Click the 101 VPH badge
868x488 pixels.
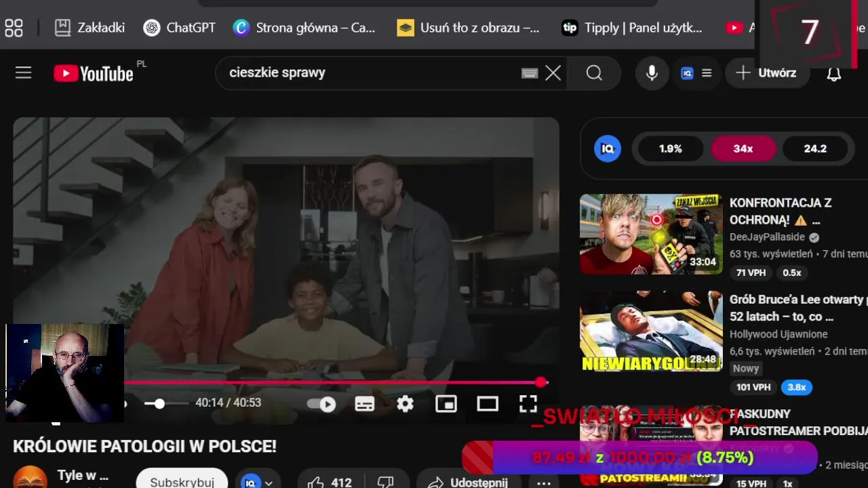click(x=753, y=388)
